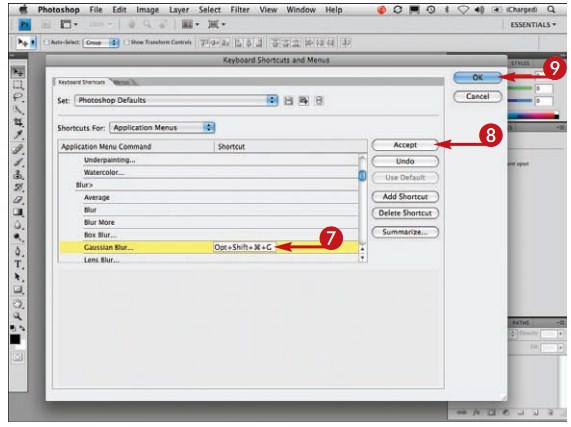571x427 pixels.
Task: Select the Box Blur... command row
Action: [208, 235]
